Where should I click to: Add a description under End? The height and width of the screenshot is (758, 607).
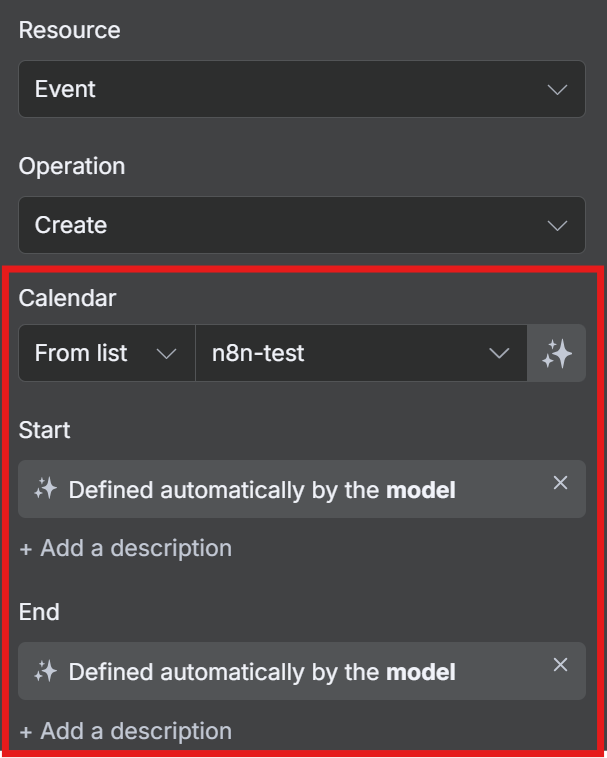click(126, 731)
